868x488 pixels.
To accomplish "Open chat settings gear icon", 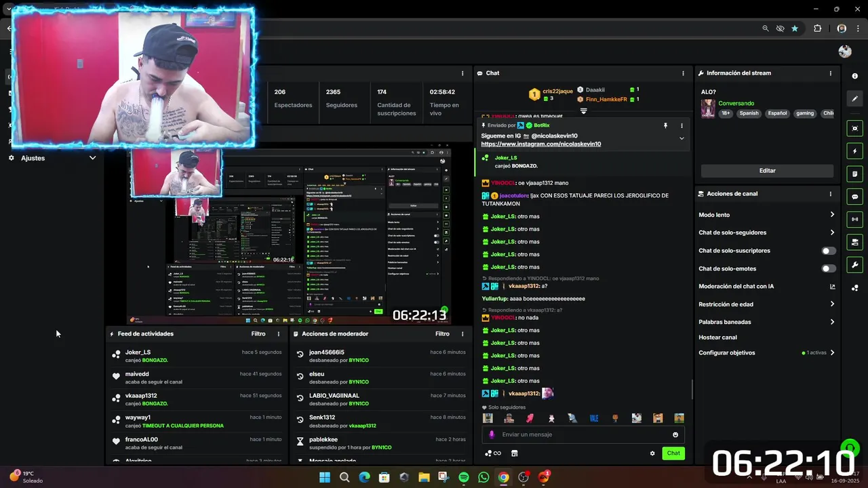I will tap(652, 453).
